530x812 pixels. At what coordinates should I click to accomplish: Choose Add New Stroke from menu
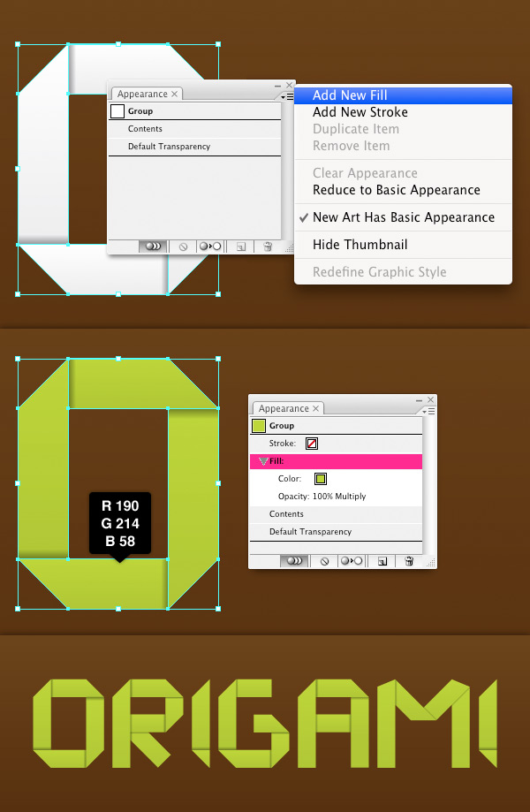[360, 112]
